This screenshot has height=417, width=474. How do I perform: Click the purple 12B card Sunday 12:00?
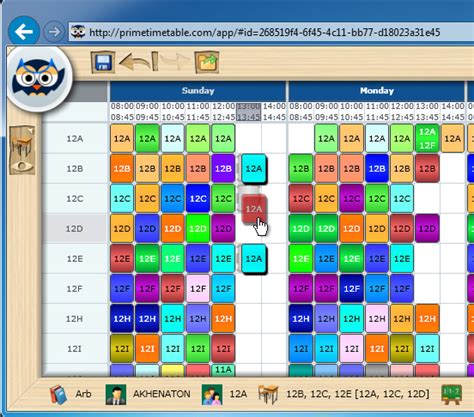[x=223, y=169]
